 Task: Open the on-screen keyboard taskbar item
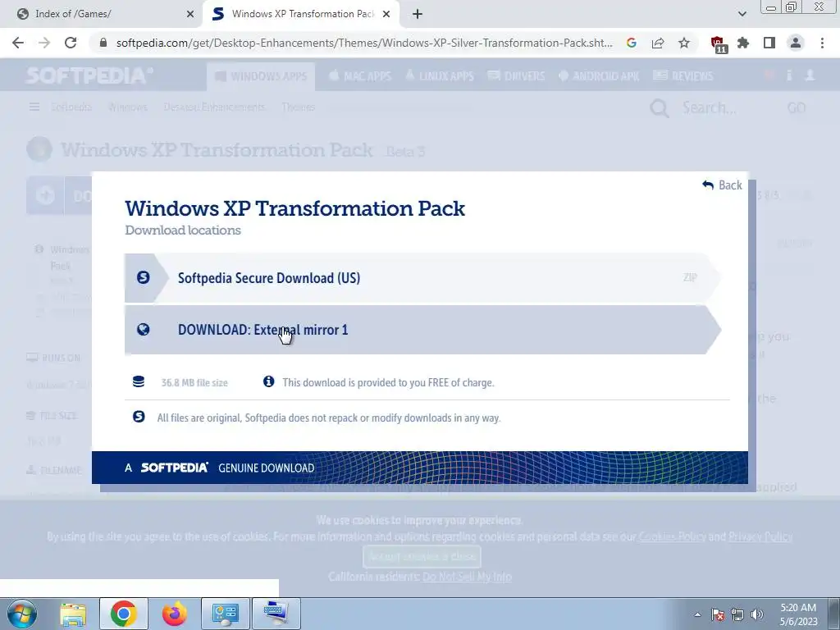click(276, 614)
